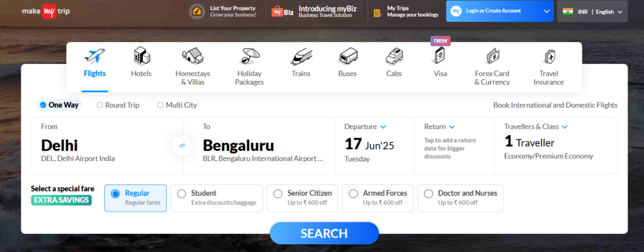Image resolution: width=644 pixels, height=252 pixels.
Task: Open Login or Create Account
Action: 499,11
